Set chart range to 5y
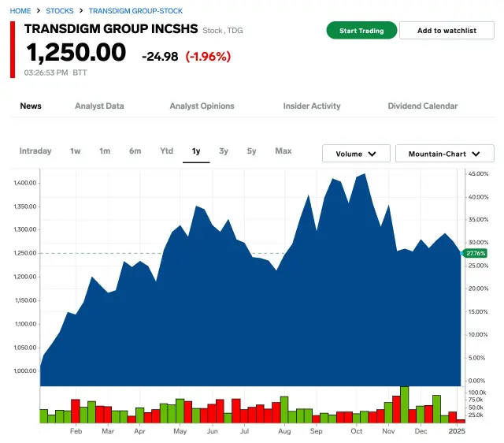The height and width of the screenshot is (443, 504). (x=251, y=151)
